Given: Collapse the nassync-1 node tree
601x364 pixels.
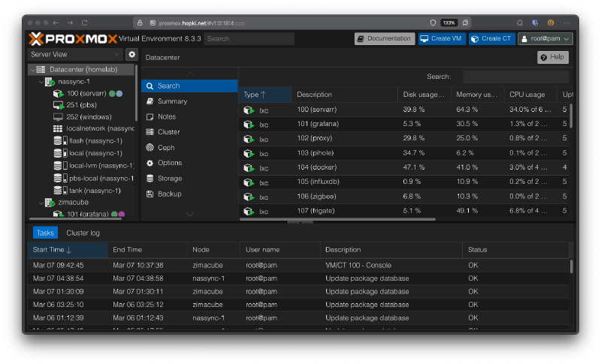Looking at the screenshot, I should pyautogui.click(x=41, y=82).
